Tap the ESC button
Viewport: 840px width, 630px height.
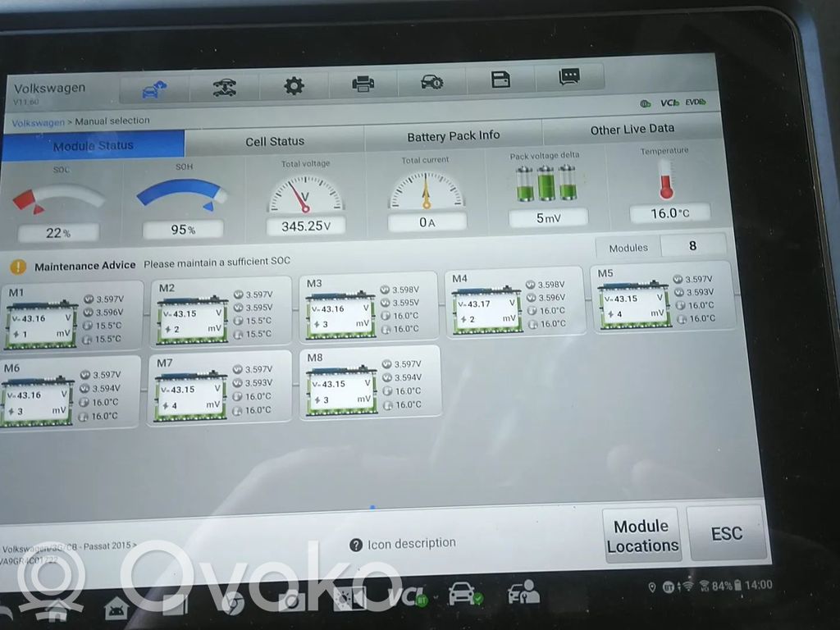727,533
